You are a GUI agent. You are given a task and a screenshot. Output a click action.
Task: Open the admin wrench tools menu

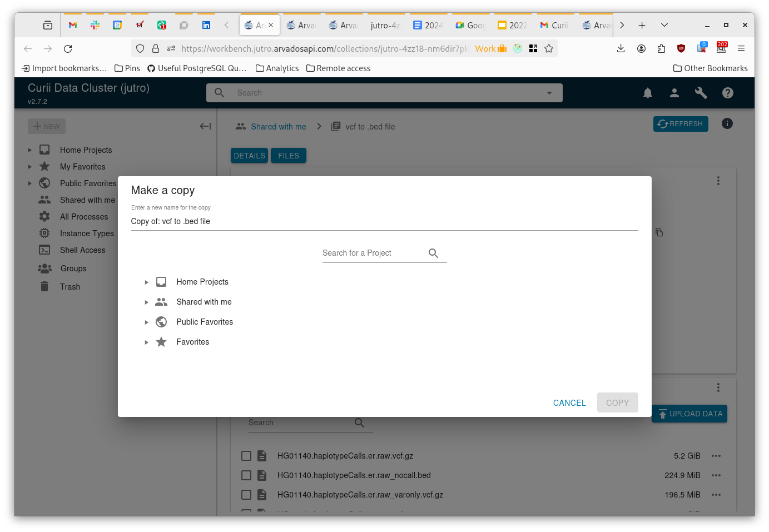pos(701,93)
